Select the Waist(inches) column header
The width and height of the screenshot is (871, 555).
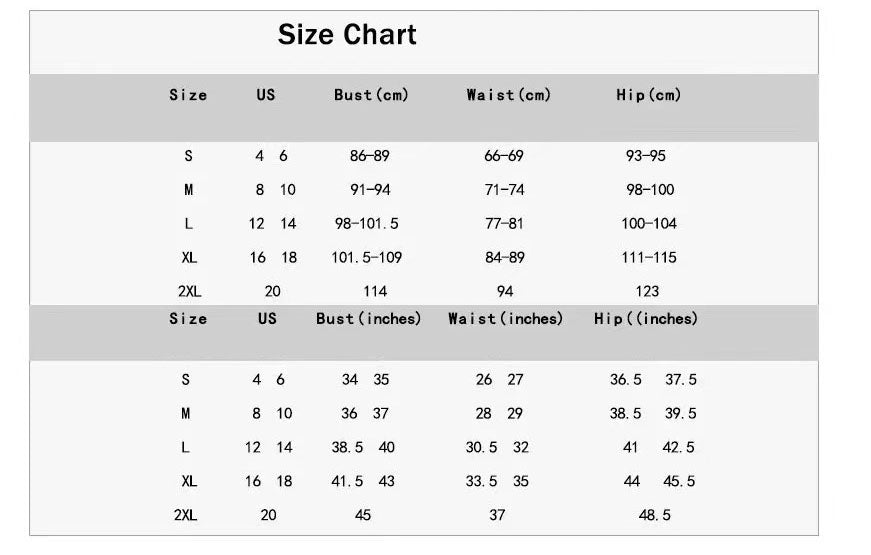coord(505,319)
